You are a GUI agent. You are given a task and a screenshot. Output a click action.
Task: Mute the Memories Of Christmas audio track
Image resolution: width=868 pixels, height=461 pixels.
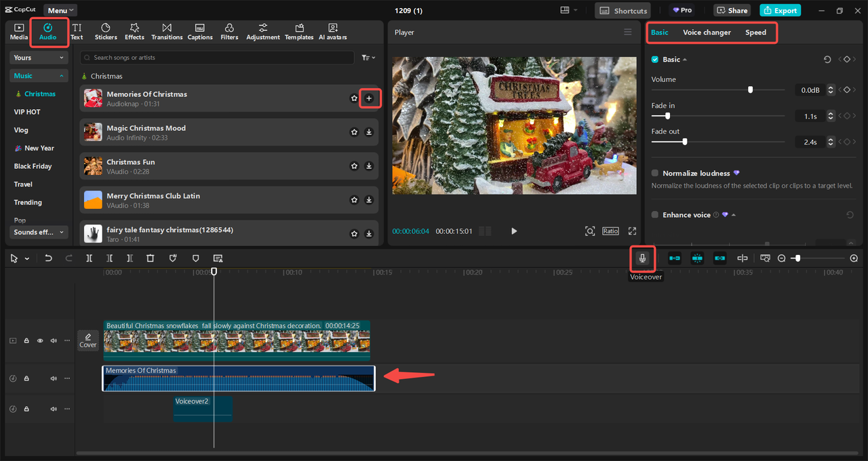pos(54,378)
